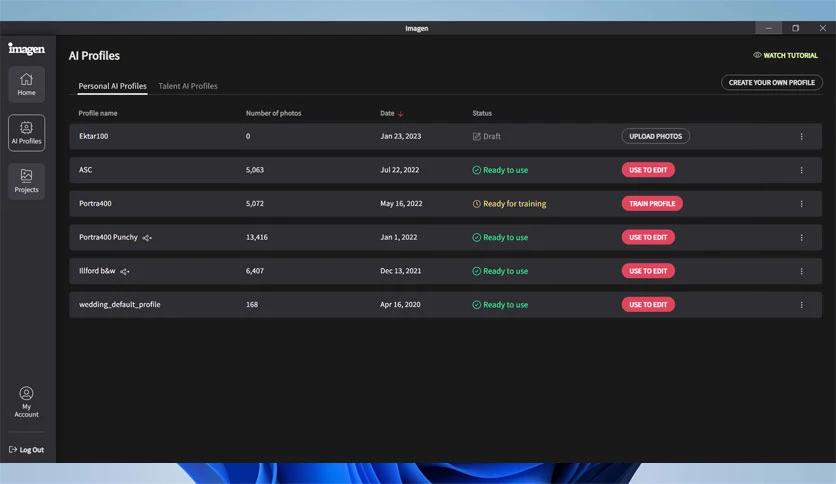Image resolution: width=836 pixels, height=484 pixels.
Task: Open more options for Portra400 Punchy
Action: pos(801,237)
